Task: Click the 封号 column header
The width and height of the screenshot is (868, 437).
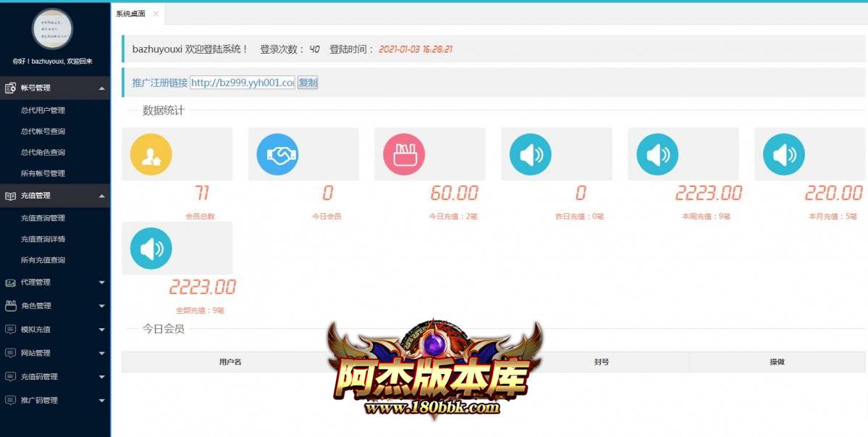Action: click(x=601, y=362)
